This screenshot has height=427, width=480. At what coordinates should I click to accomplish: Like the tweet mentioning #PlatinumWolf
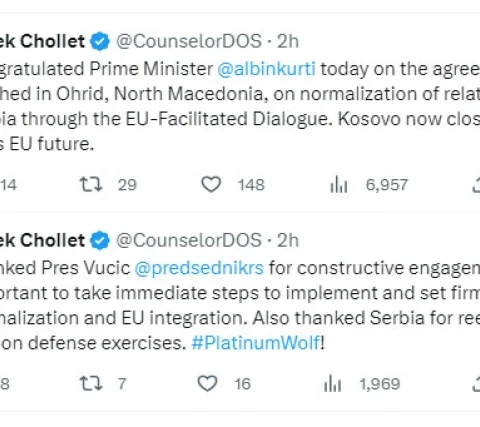207,383
